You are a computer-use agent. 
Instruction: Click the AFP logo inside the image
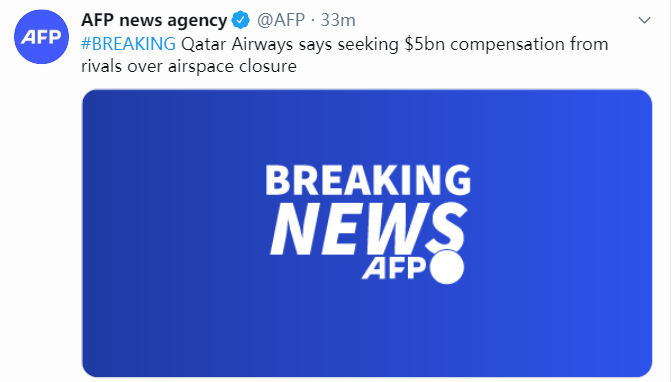click(394, 268)
